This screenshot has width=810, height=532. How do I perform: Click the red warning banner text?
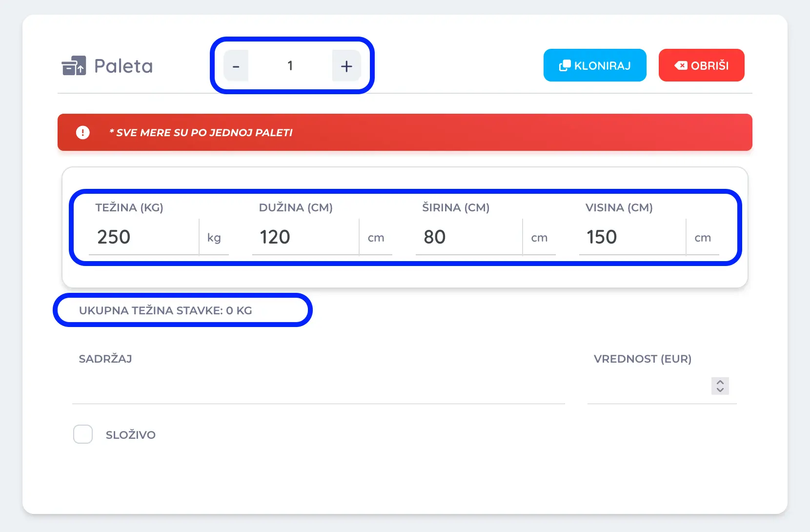tap(201, 133)
